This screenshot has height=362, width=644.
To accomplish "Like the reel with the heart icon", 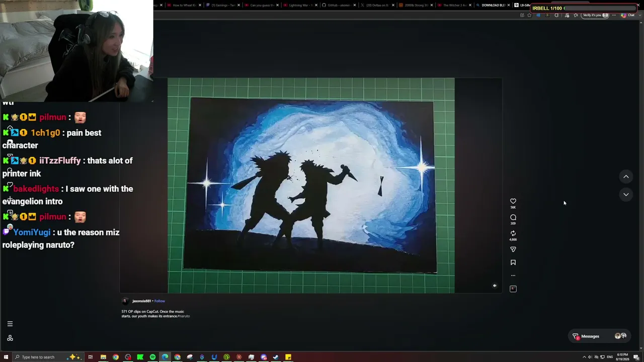I will 513,201.
